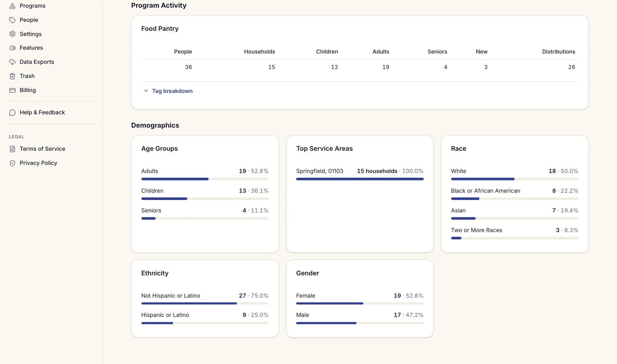Image resolution: width=617 pixels, height=364 pixels.
Task: Click the Trash bin icon
Action: click(x=12, y=76)
